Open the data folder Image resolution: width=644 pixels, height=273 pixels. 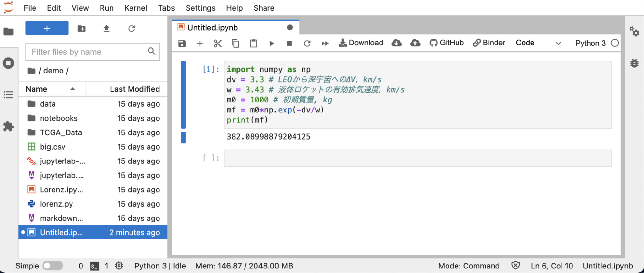[93, 104]
